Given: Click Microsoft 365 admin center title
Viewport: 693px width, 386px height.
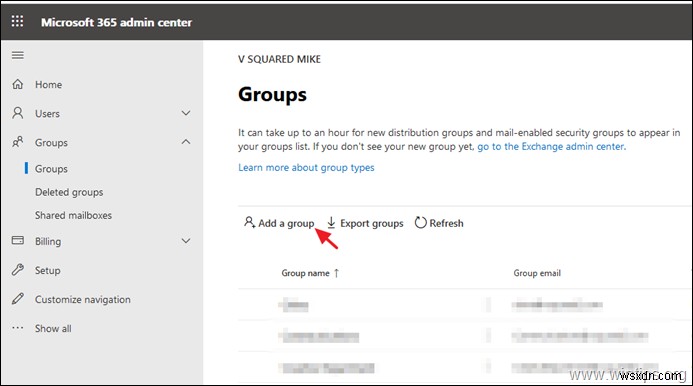Looking at the screenshot, I should pos(116,22).
